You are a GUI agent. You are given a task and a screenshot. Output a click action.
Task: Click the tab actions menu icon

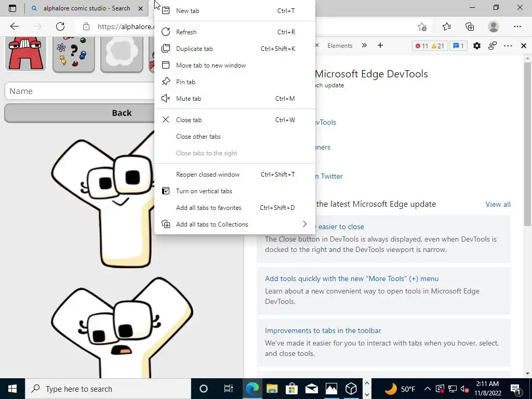[x=12, y=8]
